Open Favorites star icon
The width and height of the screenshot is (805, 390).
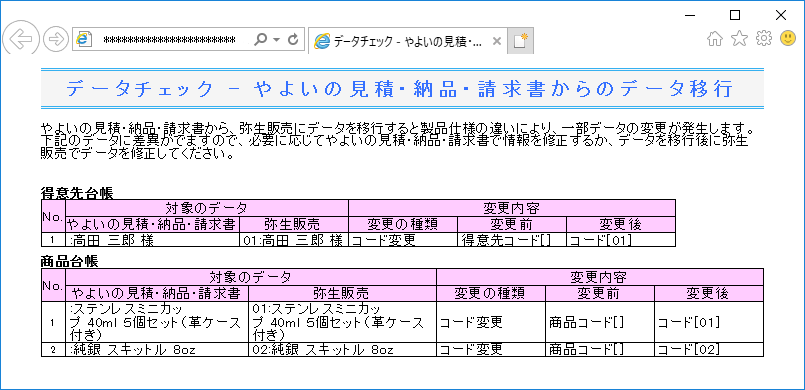pyautogui.click(x=739, y=38)
